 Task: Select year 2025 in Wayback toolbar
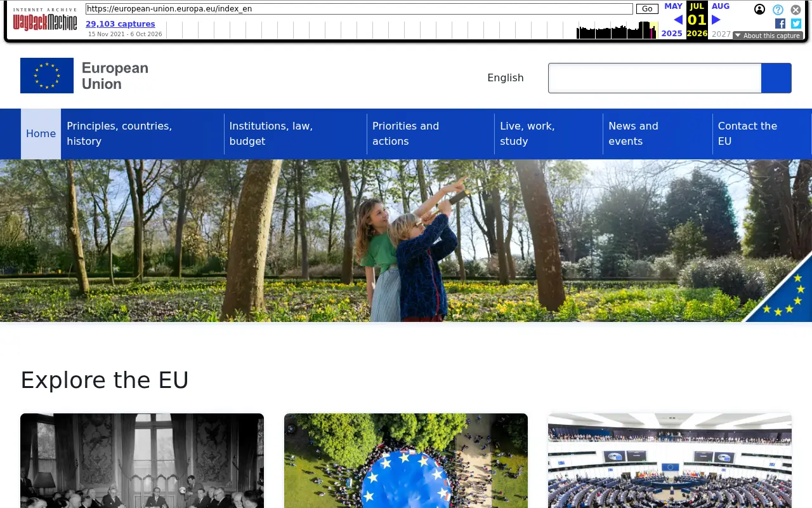pyautogui.click(x=672, y=34)
